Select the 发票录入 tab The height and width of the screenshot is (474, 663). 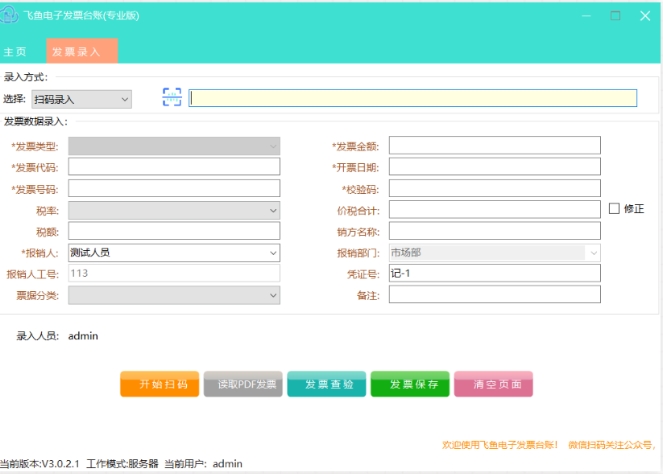[82, 51]
